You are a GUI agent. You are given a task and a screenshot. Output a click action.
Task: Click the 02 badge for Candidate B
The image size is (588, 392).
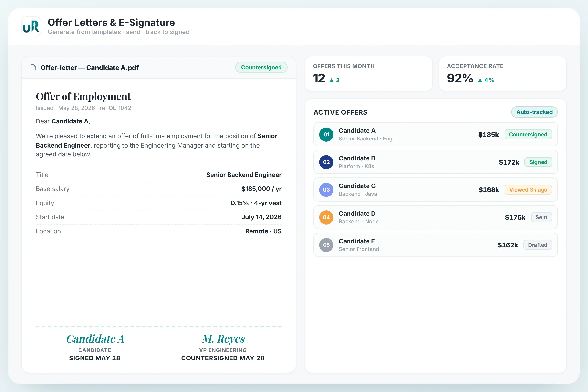pos(326,162)
